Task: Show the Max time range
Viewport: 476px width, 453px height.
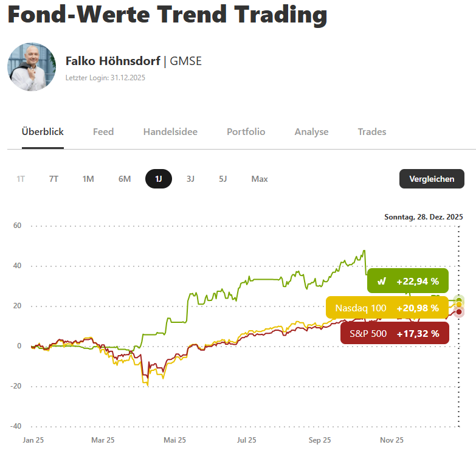Action: pyautogui.click(x=260, y=179)
